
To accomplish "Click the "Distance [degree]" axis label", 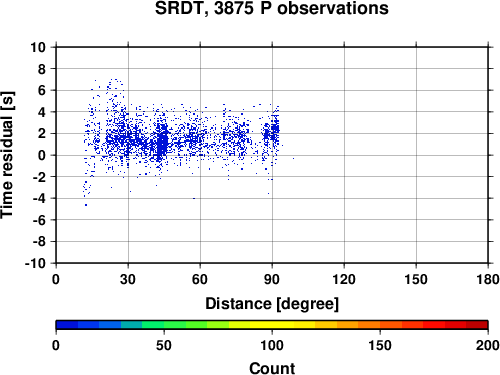I will point(272,304).
